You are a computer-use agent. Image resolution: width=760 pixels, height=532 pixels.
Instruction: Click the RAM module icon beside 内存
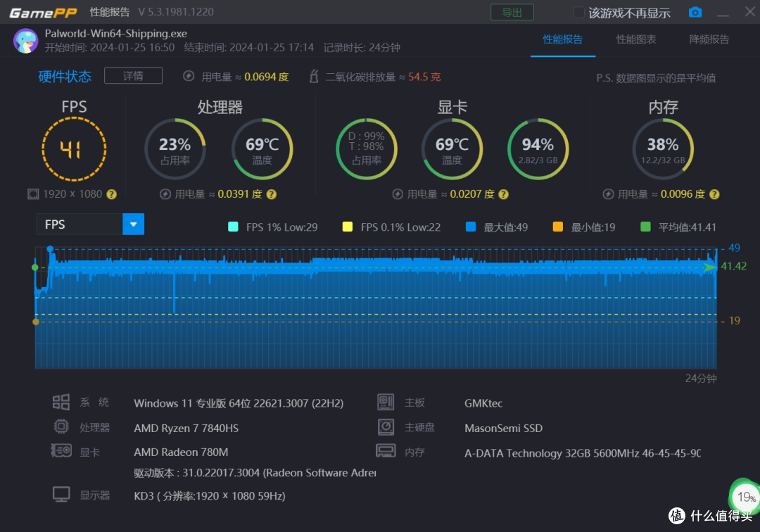pyautogui.click(x=386, y=450)
